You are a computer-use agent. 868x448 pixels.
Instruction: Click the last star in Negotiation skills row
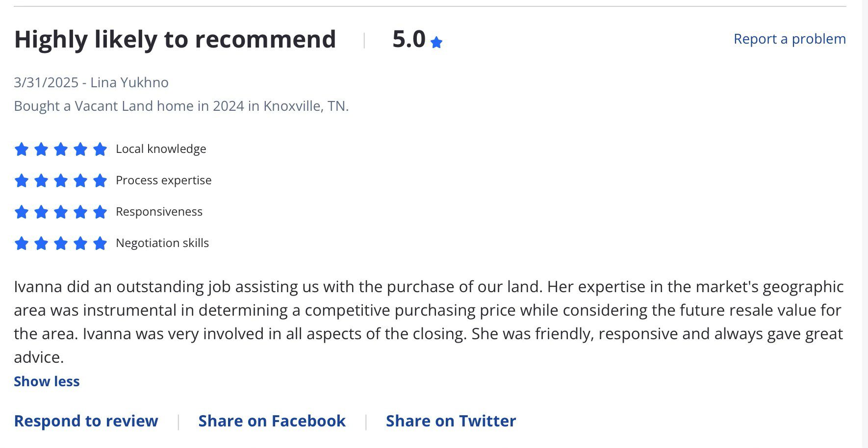pyautogui.click(x=100, y=243)
